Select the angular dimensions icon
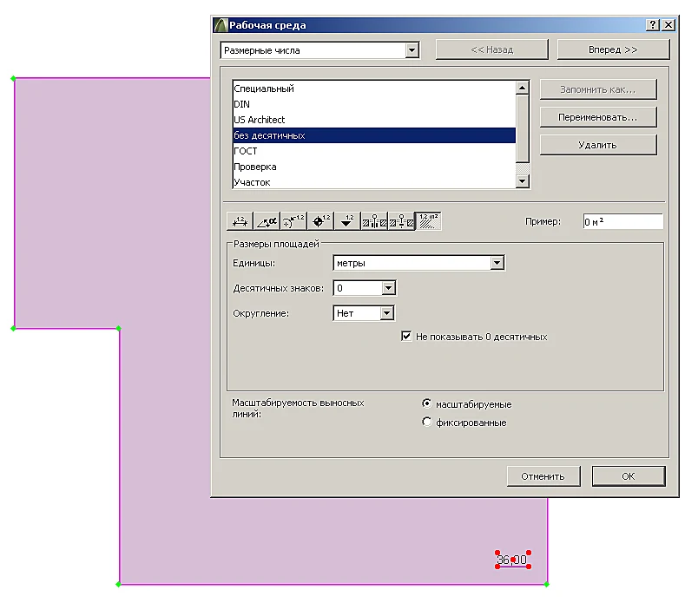Viewport: 698px width, 616px height. (267, 221)
